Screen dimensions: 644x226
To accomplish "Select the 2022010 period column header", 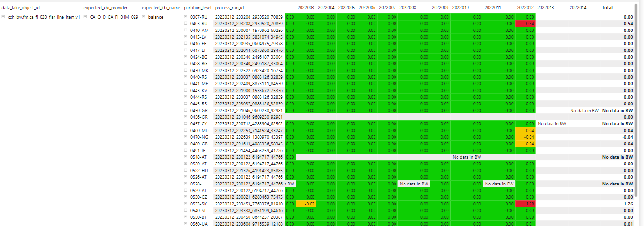I will click(x=460, y=8).
